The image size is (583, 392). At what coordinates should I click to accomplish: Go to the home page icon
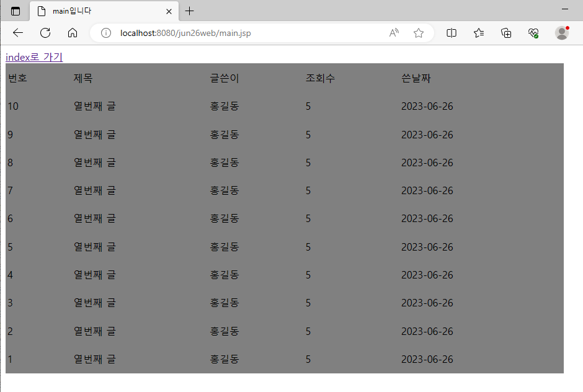[x=73, y=33]
